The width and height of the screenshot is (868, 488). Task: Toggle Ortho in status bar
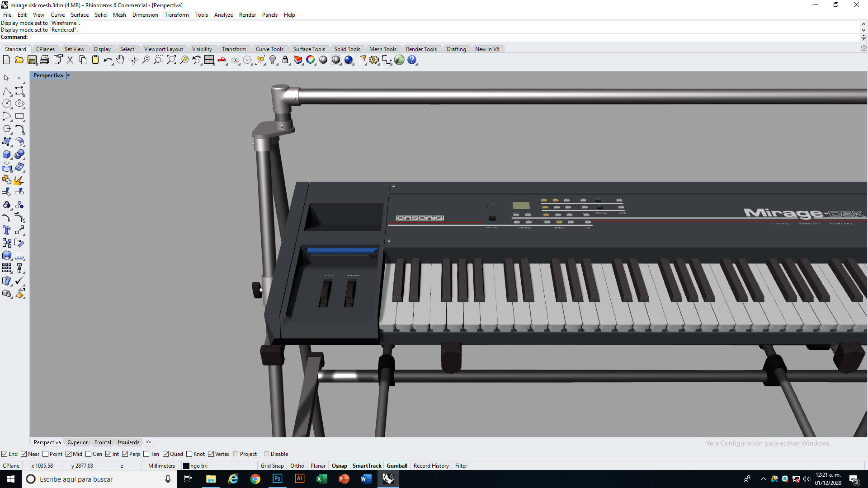click(x=297, y=466)
